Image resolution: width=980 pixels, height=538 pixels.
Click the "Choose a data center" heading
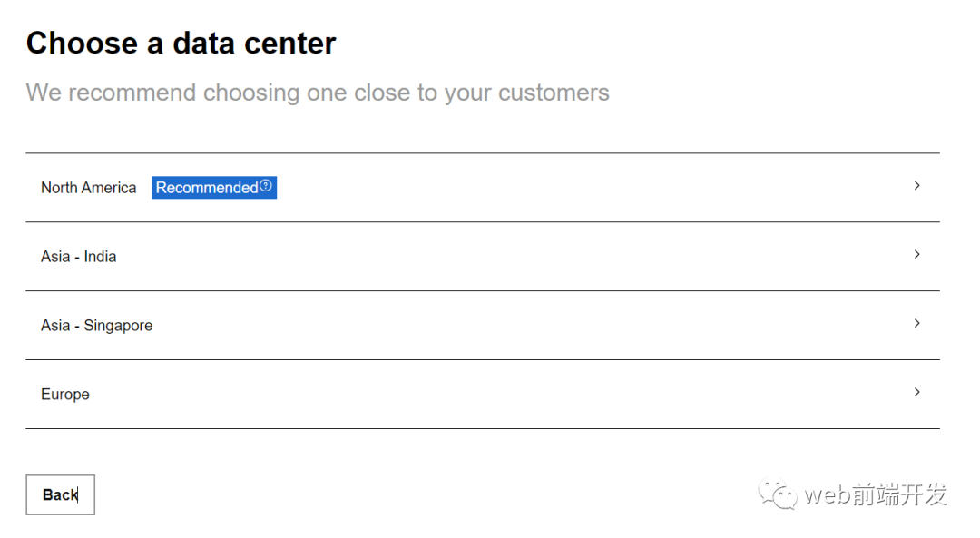(x=181, y=44)
